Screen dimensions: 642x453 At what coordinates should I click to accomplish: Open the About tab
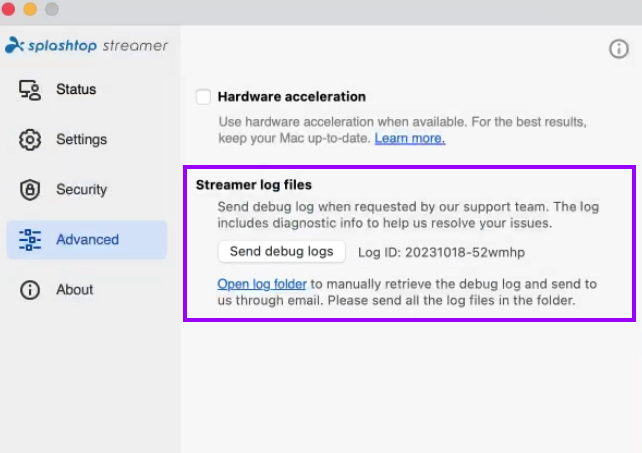[75, 290]
